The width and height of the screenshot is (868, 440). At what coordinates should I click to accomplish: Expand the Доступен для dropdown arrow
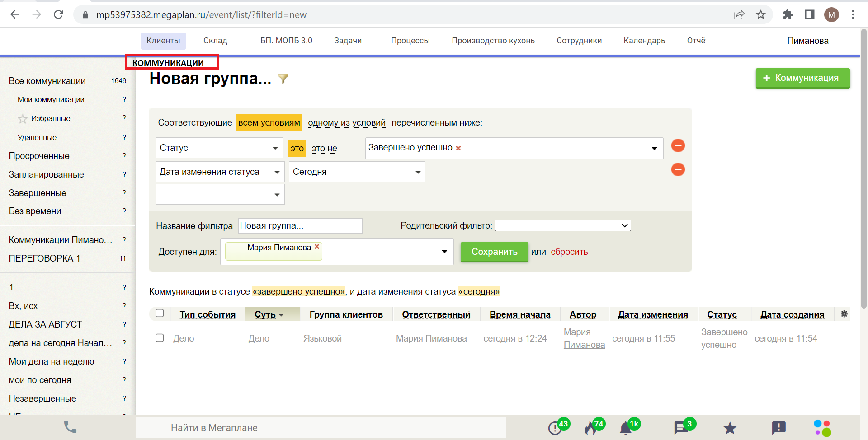[x=444, y=252]
